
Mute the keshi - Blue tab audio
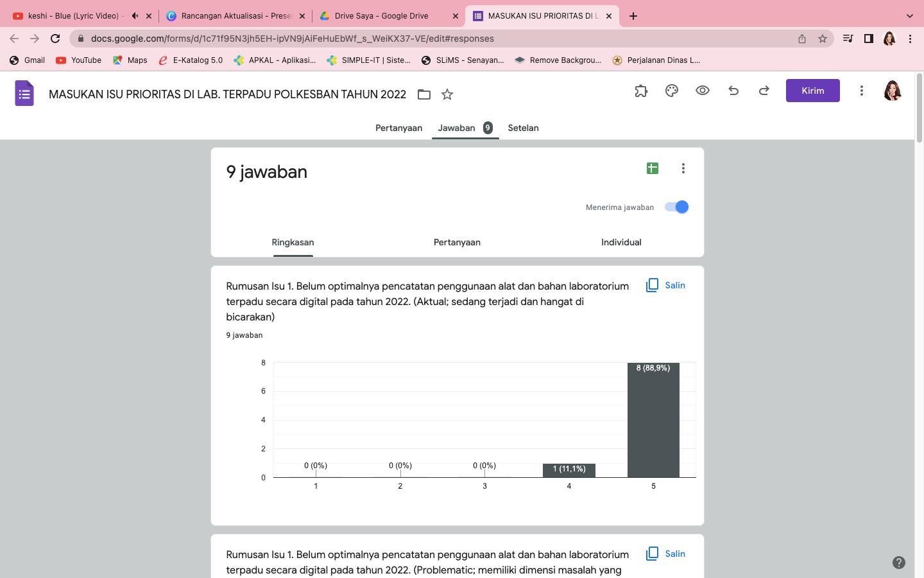[135, 15]
